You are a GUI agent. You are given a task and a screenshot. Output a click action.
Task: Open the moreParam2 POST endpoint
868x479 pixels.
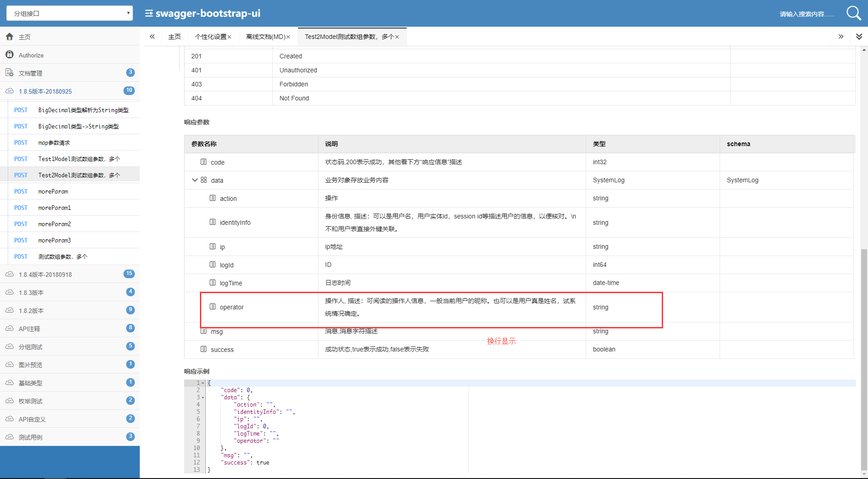(x=54, y=224)
